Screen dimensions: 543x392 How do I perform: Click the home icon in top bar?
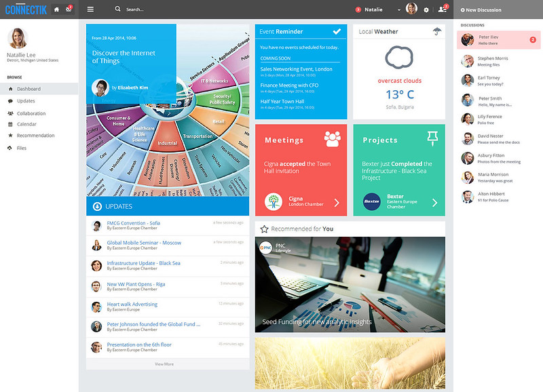click(56, 9)
